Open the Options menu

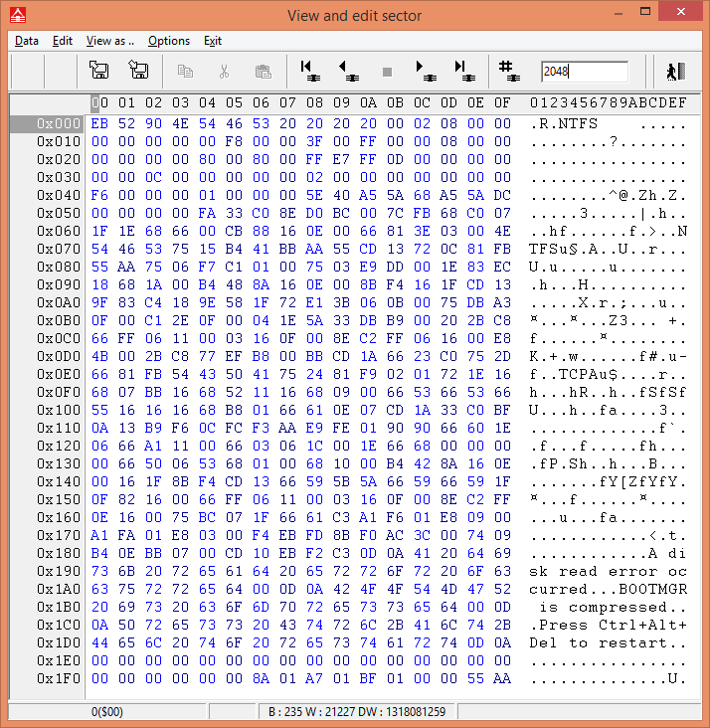[x=169, y=41]
